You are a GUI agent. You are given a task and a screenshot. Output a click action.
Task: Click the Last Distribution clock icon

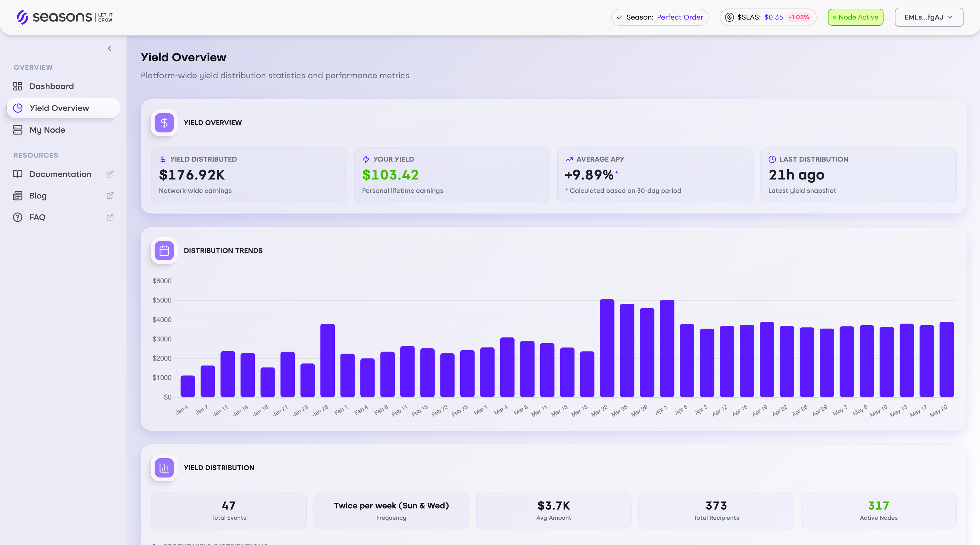tap(772, 159)
